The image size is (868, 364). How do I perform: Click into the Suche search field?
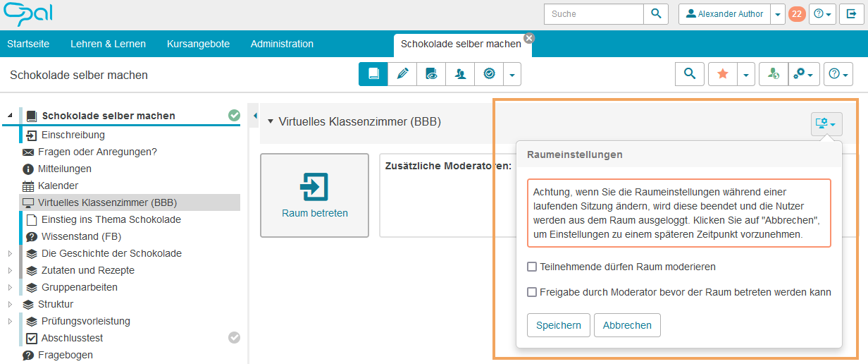click(x=594, y=14)
